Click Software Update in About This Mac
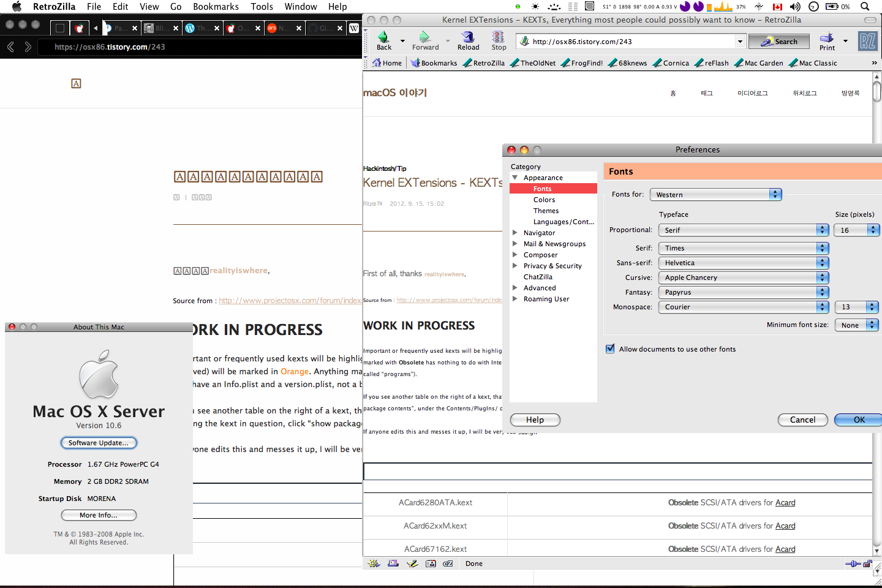882x588 pixels. 99,443
